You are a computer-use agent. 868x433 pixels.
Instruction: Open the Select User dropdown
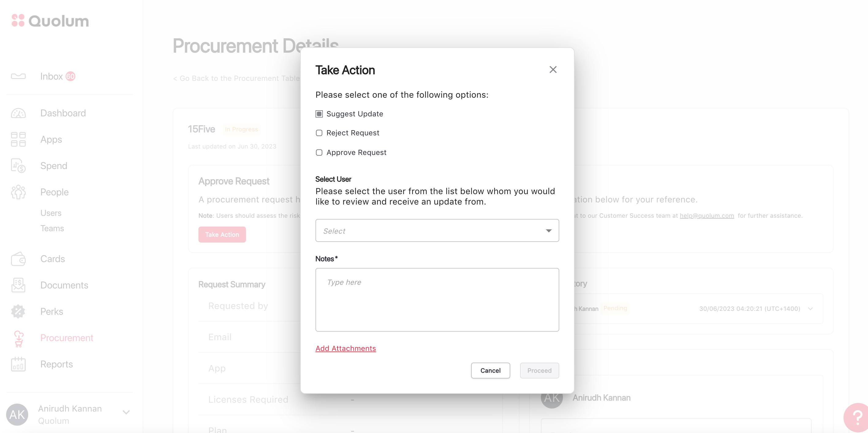[437, 231]
